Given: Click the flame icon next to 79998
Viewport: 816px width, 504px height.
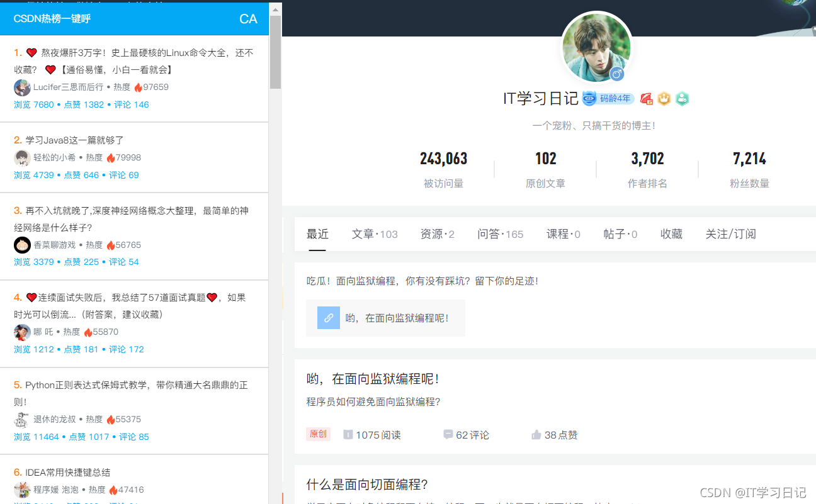Looking at the screenshot, I should point(110,157).
